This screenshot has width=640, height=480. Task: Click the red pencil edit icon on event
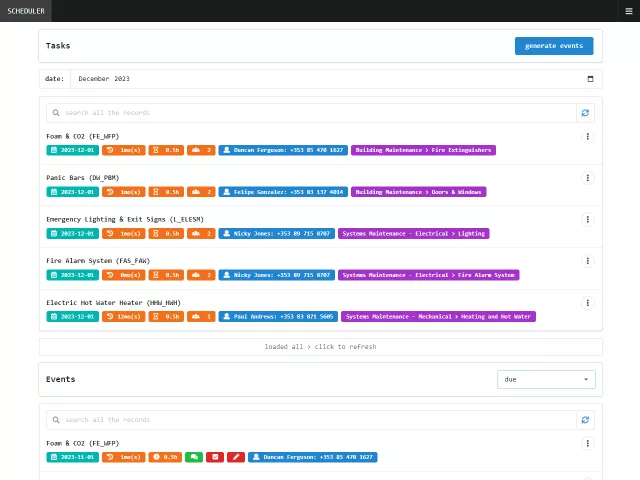(x=235, y=457)
